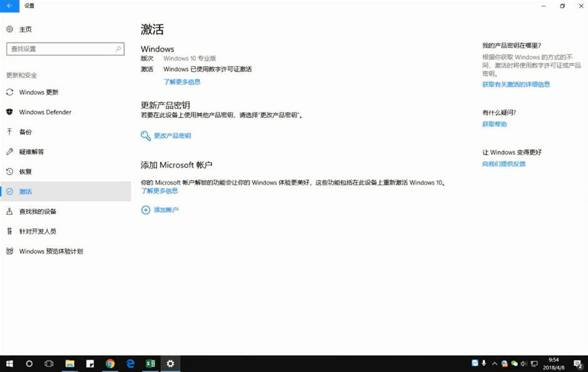Go to 主页 with the gear icon
Screen dimensions: 588x372
point(19,29)
